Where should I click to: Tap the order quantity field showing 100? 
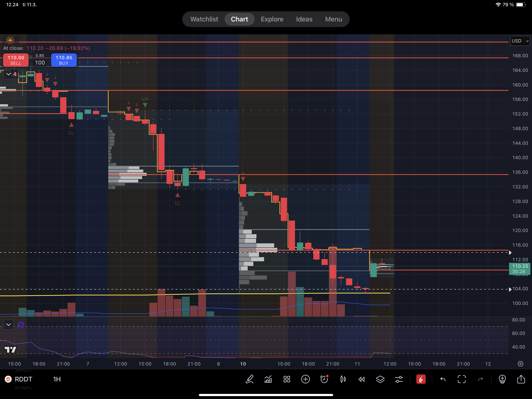pyautogui.click(x=40, y=63)
